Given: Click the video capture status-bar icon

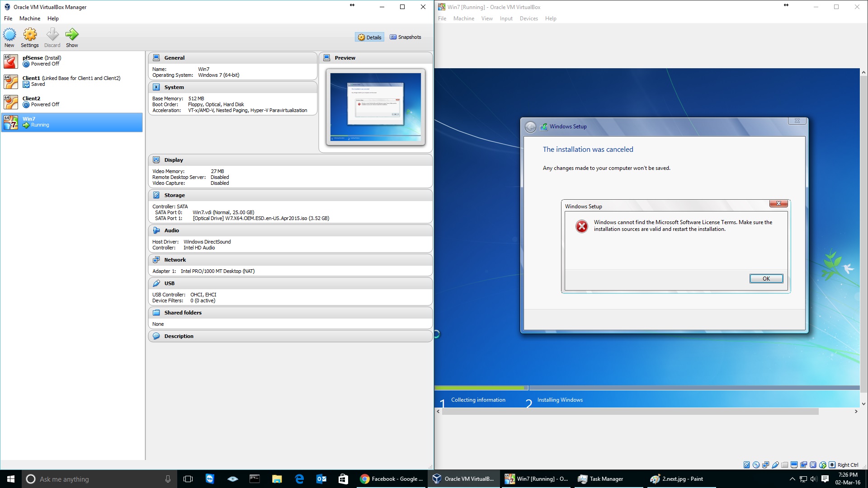Looking at the screenshot, I should 804,465.
